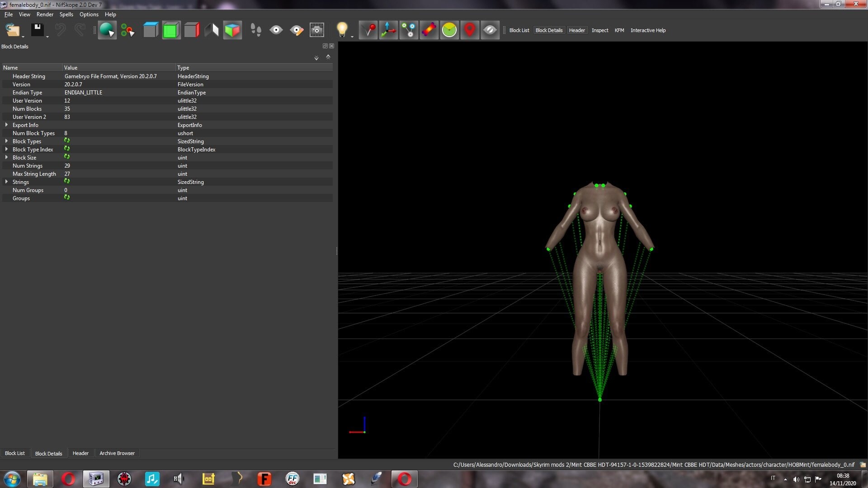
Task: Open the Help menu
Action: click(110, 14)
